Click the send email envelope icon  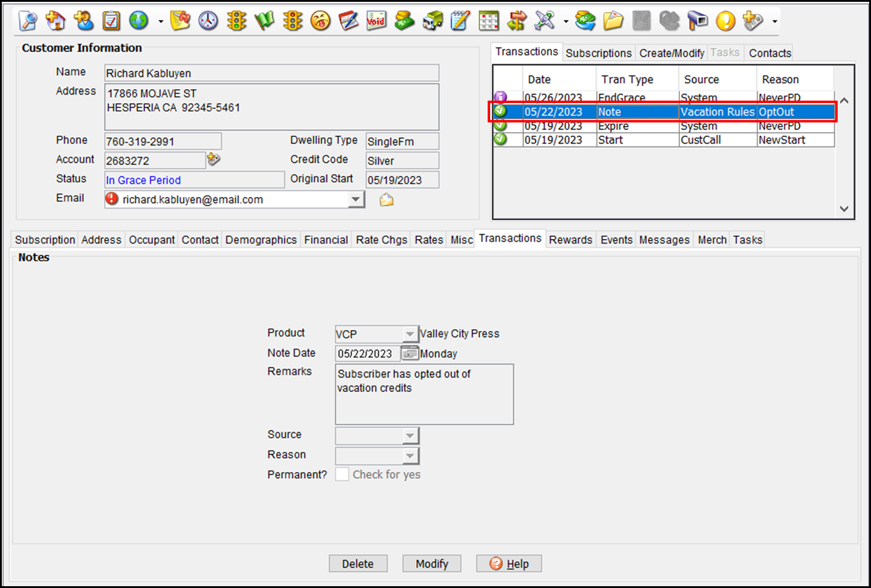(386, 200)
